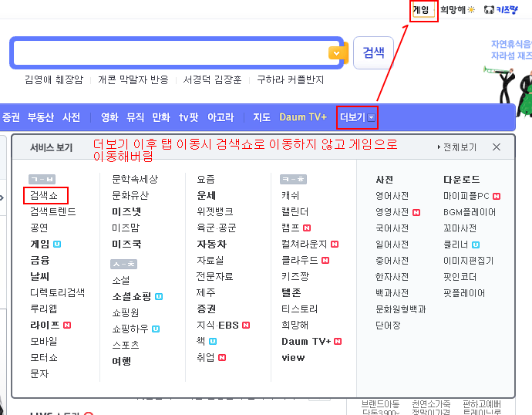Screen dimensions: 532x415
Task: Open the 라이프 service link
Action: [x=45, y=325]
